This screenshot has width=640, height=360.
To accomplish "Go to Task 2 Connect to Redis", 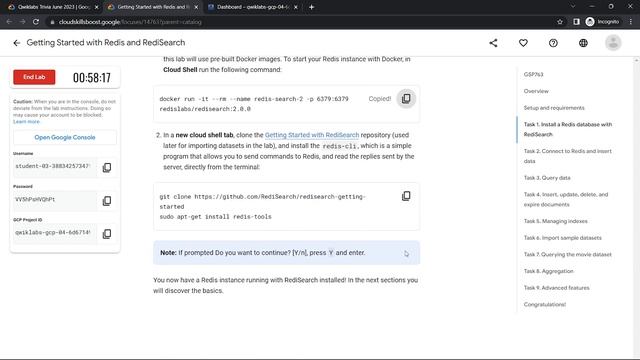I will point(568,156).
